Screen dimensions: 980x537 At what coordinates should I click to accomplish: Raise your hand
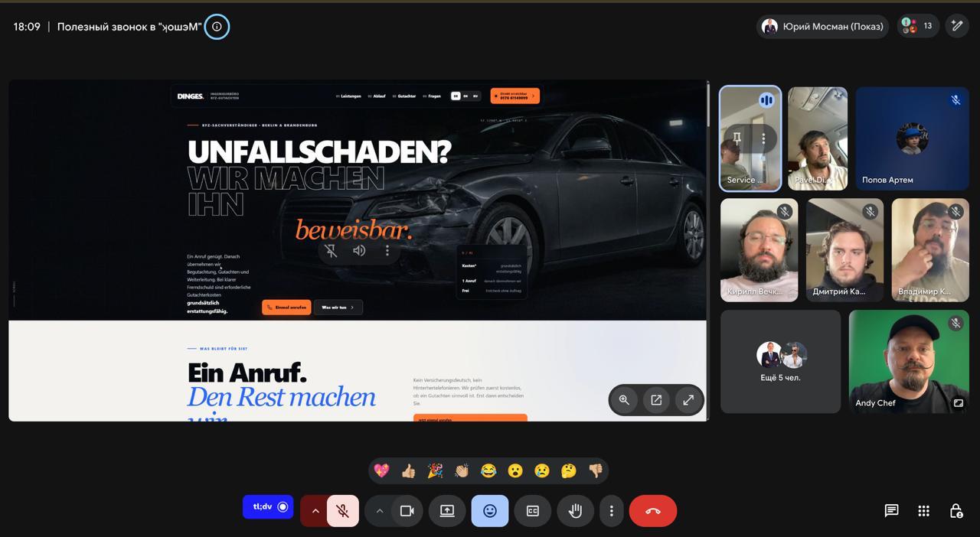pyautogui.click(x=576, y=511)
